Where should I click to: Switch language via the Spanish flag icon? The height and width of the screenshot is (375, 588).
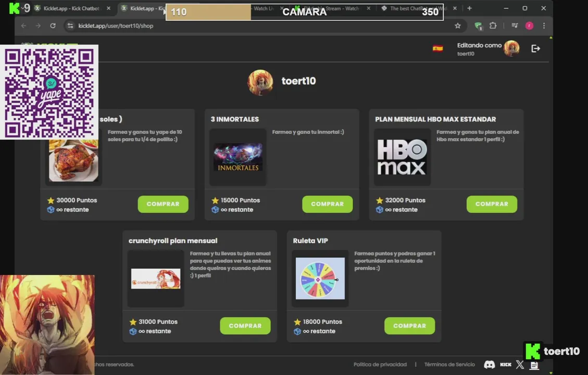coord(437,48)
